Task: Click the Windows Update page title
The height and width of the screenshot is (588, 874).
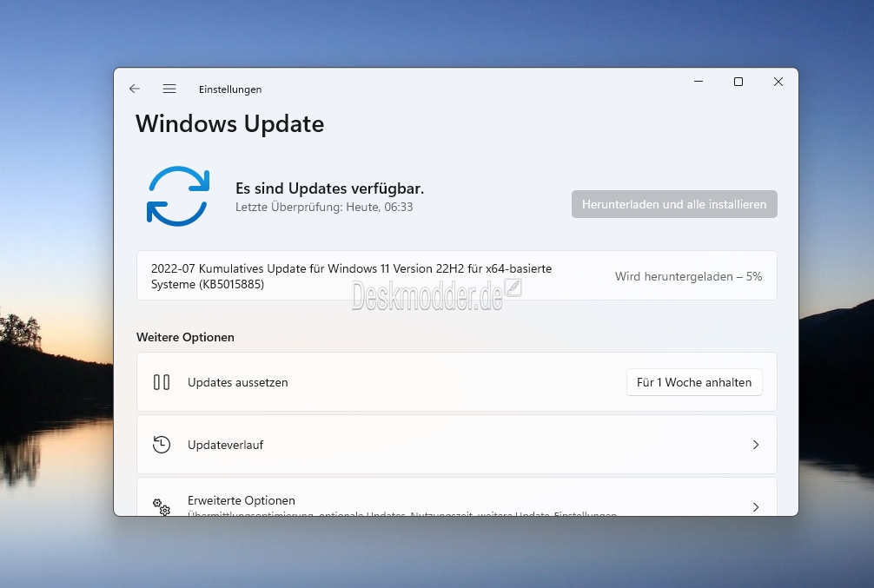Action: [x=229, y=123]
